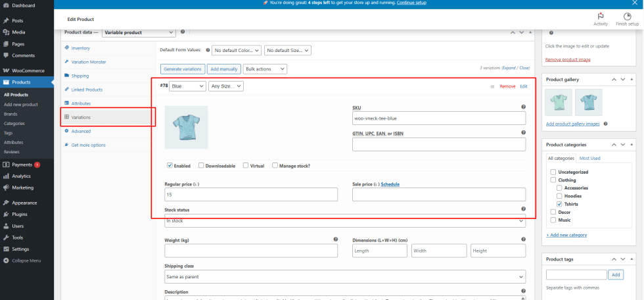Click the help icon beside SKU field
The image size is (644, 300).
click(x=523, y=107)
